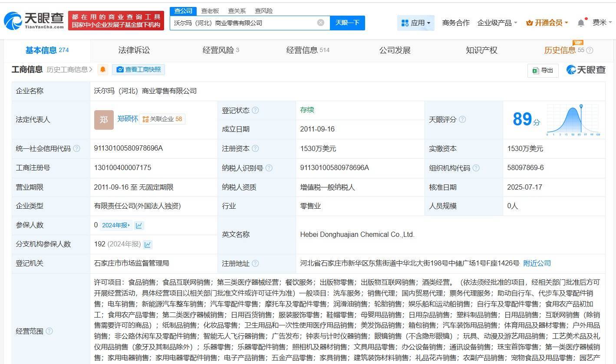The width and height of the screenshot is (616, 364).
Task: Click help icon next to 注册地址
Action: 255,263
